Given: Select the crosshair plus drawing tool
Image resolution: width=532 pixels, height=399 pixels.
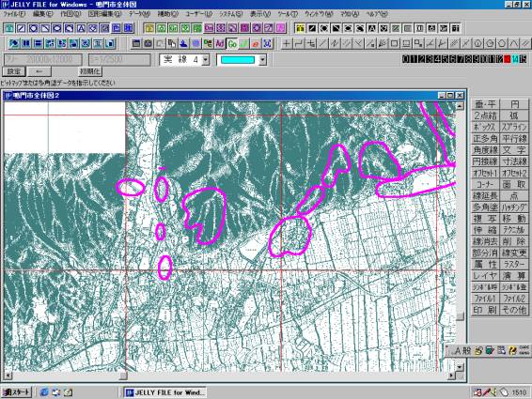Looking at the screenshot, I should tap(287, 44).
